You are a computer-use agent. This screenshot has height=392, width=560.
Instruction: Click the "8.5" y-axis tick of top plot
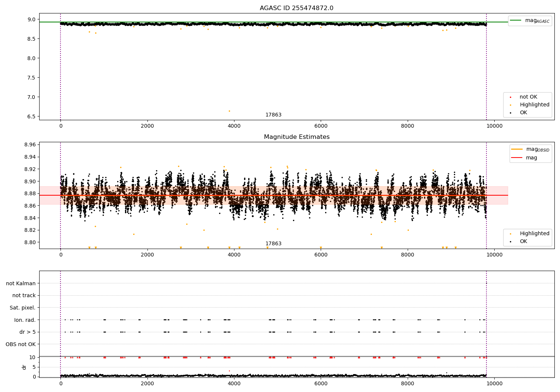[x=31, y=39]
